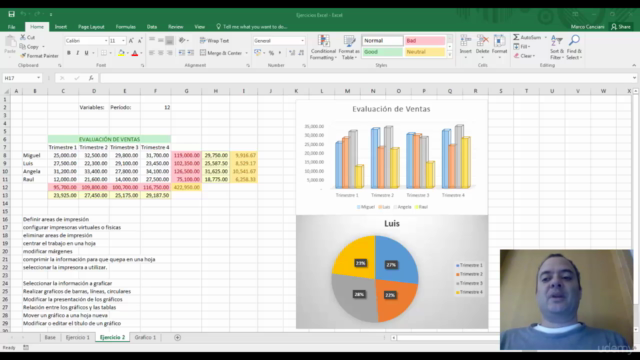Click the Center align icon

pyautogui.click(x=160, y=53)
